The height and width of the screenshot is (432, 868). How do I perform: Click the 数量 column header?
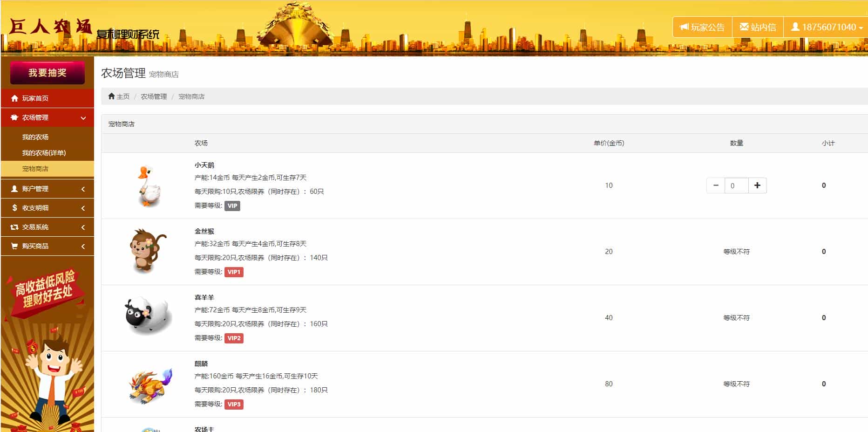[x=736, y=143]
